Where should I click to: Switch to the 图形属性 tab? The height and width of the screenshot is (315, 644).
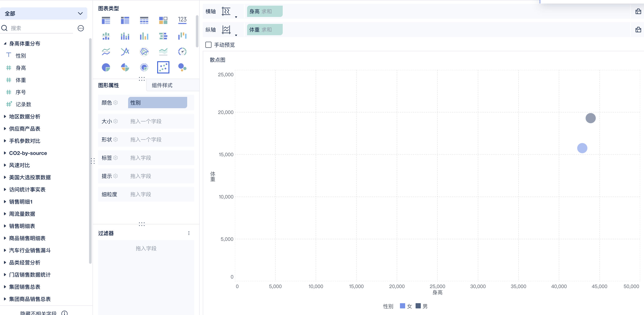[109, 85]
